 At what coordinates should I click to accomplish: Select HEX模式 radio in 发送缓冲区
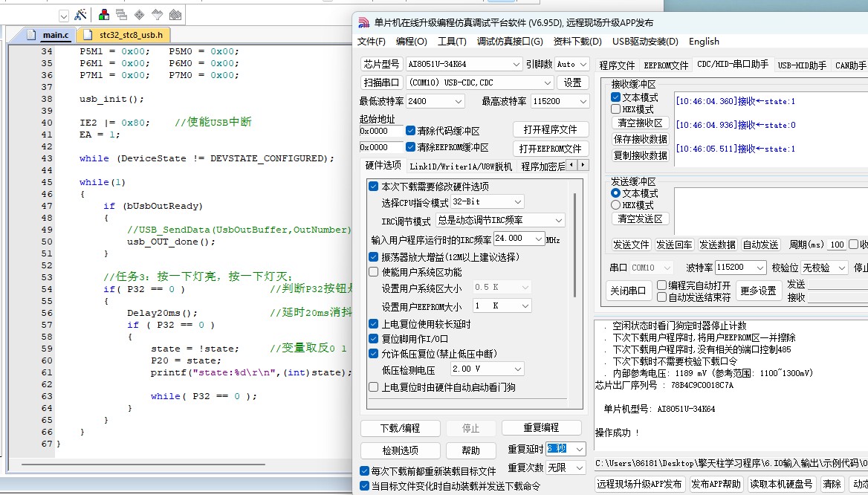point(615,205)
